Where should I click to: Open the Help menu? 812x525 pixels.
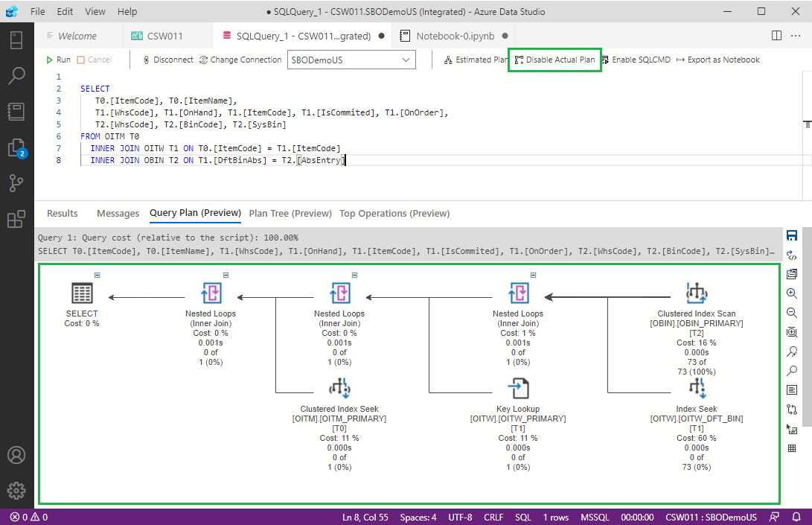click(127, 11)
